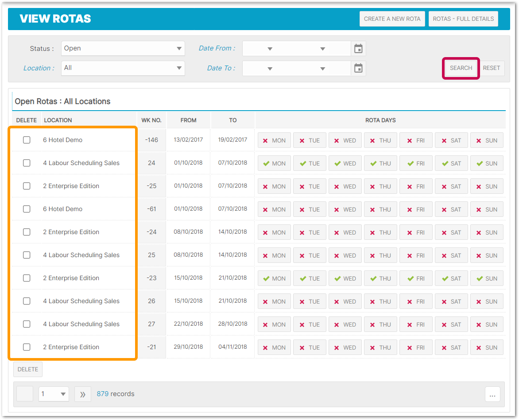Image resolution: width=519 pixels, height=420 pixels.
Task: Open the page number dropdown
Action: (54, 394)
